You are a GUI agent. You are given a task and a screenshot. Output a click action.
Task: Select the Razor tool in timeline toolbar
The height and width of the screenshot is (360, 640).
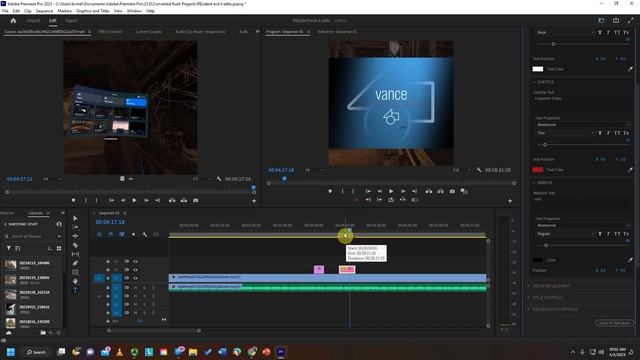(x=76, y=245)
